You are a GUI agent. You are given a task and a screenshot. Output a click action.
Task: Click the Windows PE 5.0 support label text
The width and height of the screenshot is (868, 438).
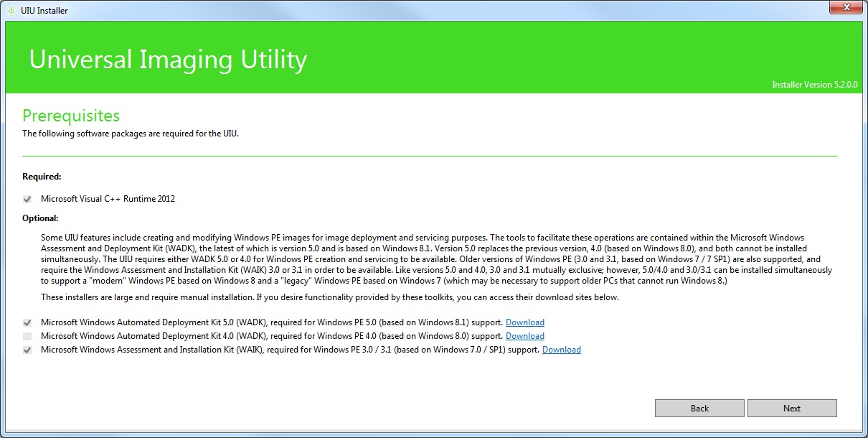(x=271, y=322)
